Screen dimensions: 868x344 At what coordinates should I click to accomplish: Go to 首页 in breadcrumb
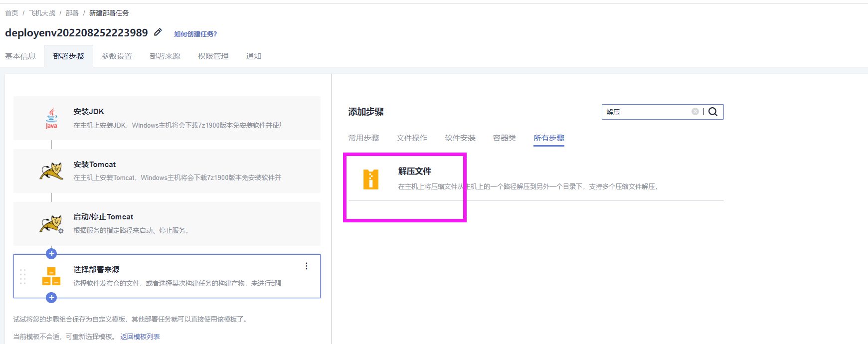(11, 13)
